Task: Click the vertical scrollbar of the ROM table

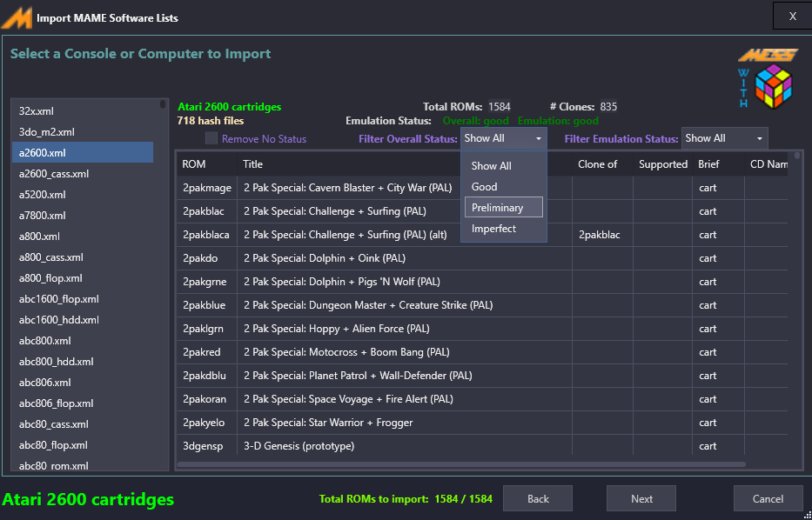Action: [x=796, y=157]
